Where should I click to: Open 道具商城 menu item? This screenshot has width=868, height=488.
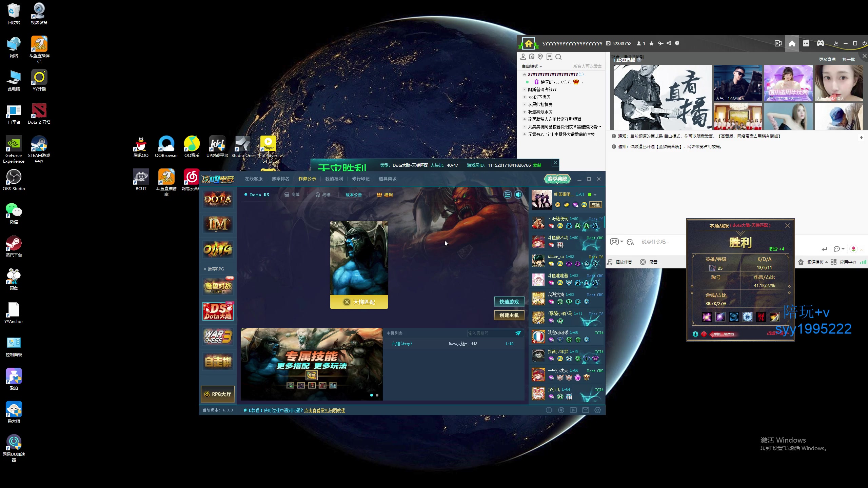(x=388, y=179)
